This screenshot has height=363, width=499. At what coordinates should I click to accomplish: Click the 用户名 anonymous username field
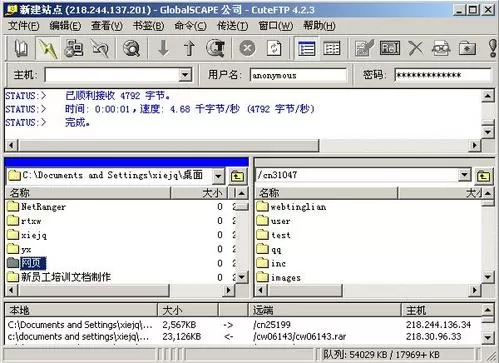tap(298, 75)
